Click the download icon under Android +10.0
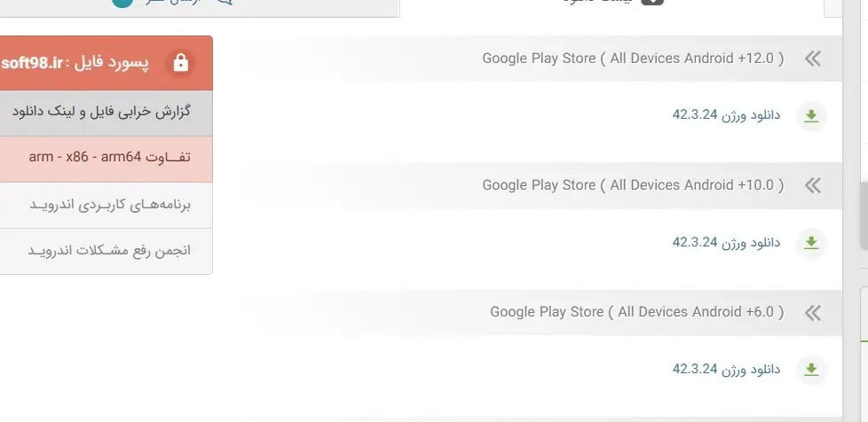The height and width of the screenshot is (422, 868). (810, 243)
